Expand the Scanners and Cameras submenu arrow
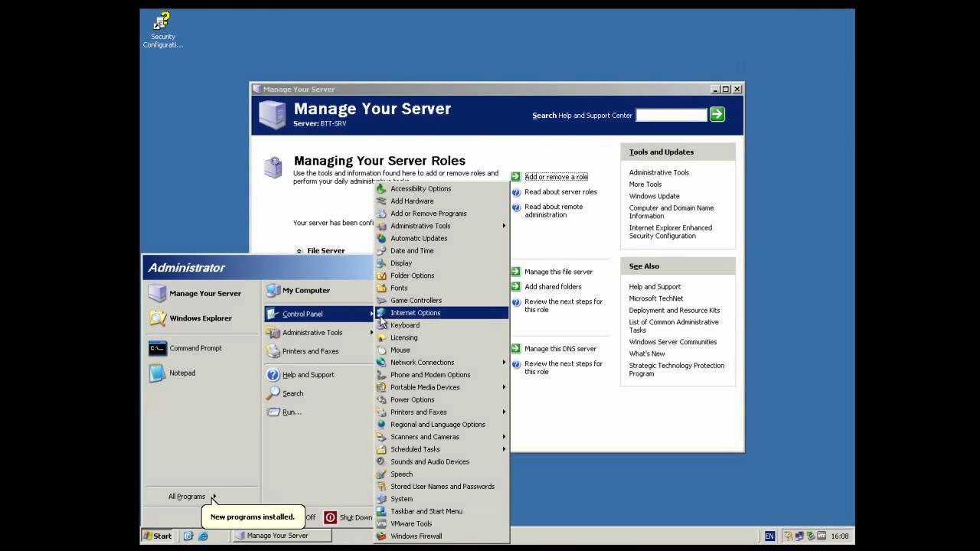The width and height of the screenshot is (980, 551). tap(504, 437)
